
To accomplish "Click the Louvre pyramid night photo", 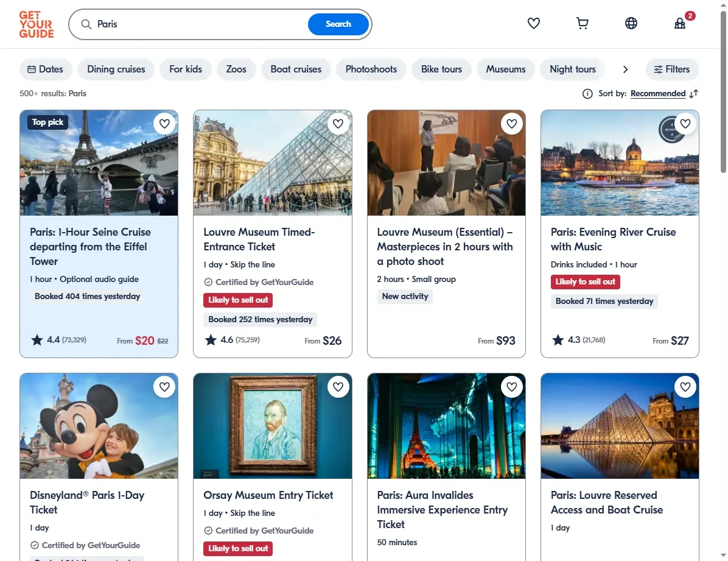I will click(620, 426).
